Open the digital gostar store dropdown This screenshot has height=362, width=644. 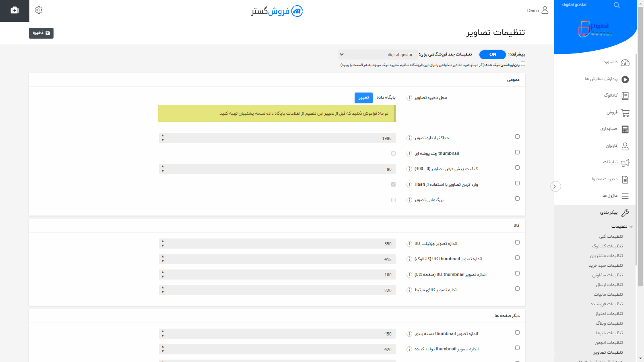378,54
